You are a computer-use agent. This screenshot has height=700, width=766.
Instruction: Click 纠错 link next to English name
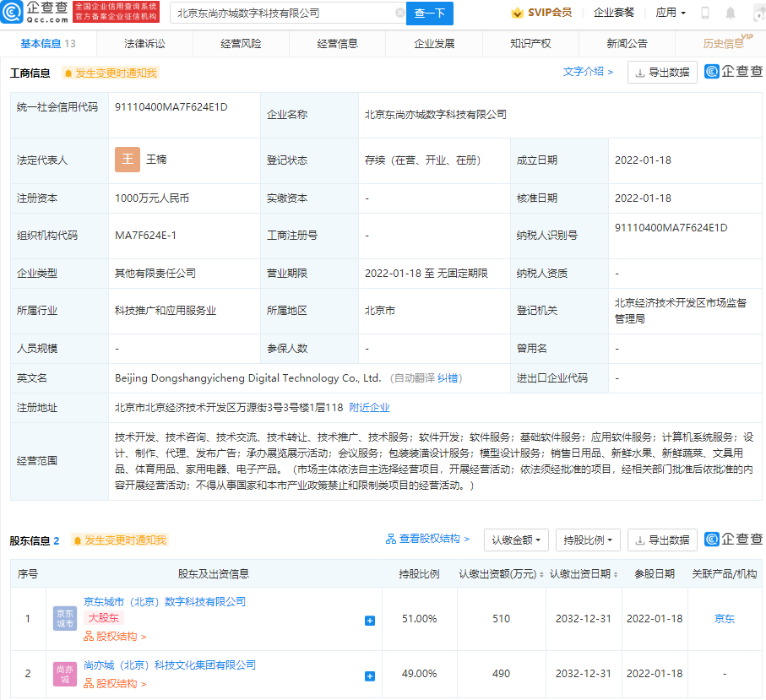point(448,378)
